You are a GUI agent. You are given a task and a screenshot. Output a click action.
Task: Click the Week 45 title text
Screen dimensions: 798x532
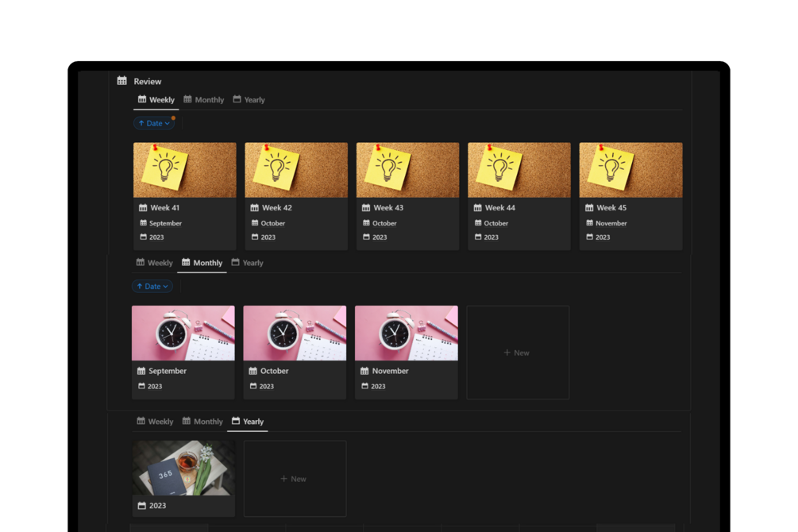point(611,208)
